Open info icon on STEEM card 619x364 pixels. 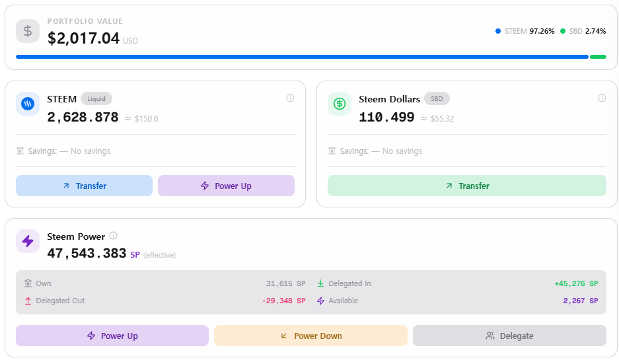[290, 98]
